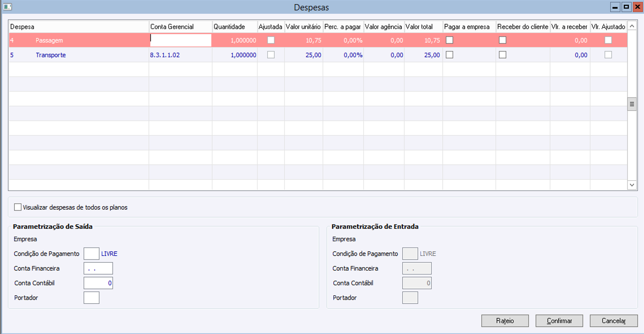Viewport: 644px width, 334px height.
Task: Click Passagem percentage 0,00%
Action: (353, 40)
